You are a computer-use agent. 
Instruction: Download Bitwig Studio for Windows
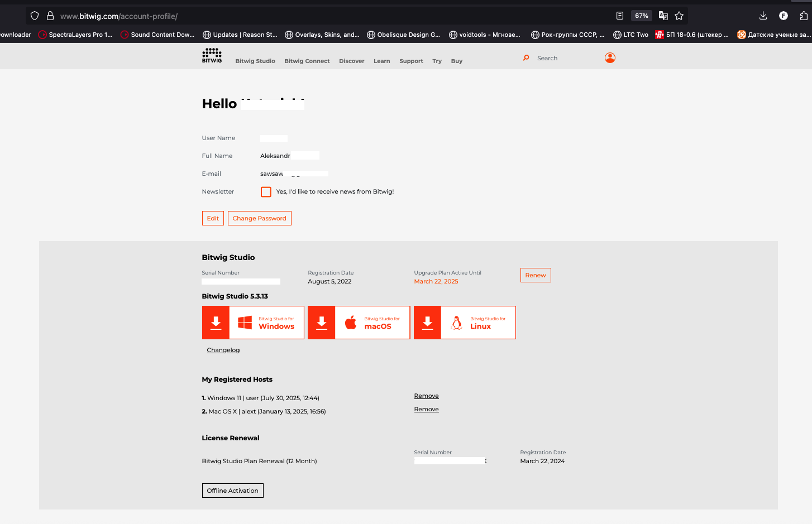tap(253, 323)
